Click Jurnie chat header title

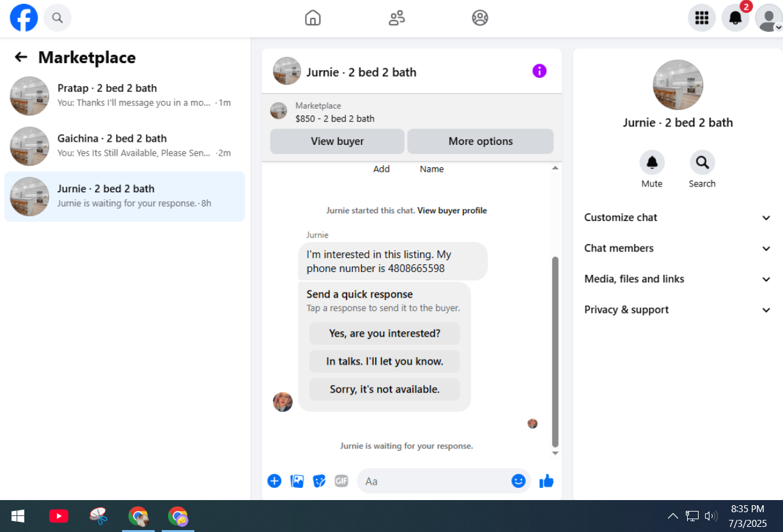[x=361, y=72]
